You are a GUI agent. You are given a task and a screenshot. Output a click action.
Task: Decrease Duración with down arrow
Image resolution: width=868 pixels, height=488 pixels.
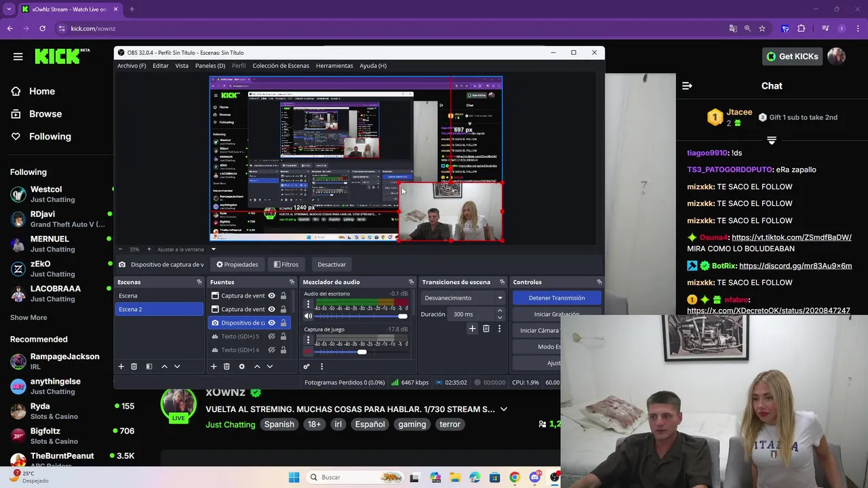[x=500, y=317]
